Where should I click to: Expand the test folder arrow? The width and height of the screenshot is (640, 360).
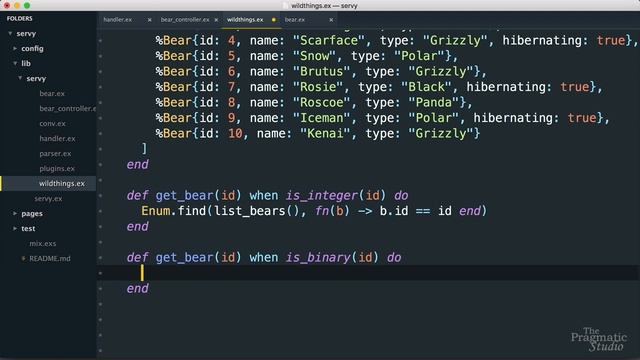pyautogui.click(x=15, y=228)
